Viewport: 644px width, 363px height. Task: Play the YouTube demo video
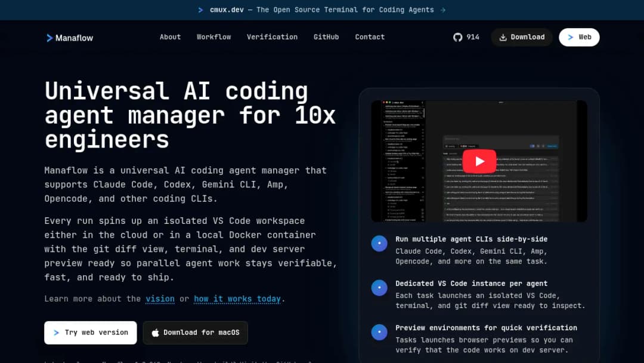(479, 161)
